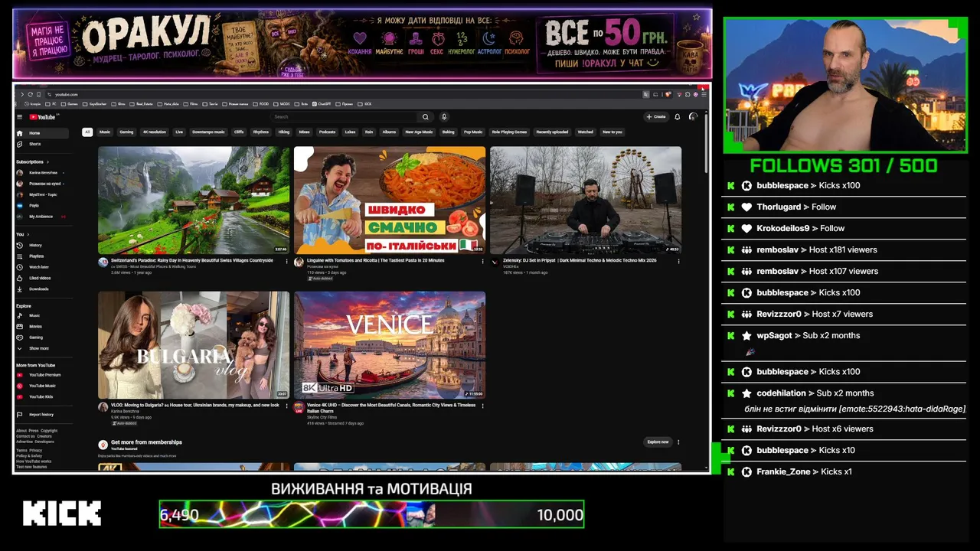The height and width of the screenshot is (551, 980).
Task: Select the Recently uploaded chip
Action: pos(552,132)
